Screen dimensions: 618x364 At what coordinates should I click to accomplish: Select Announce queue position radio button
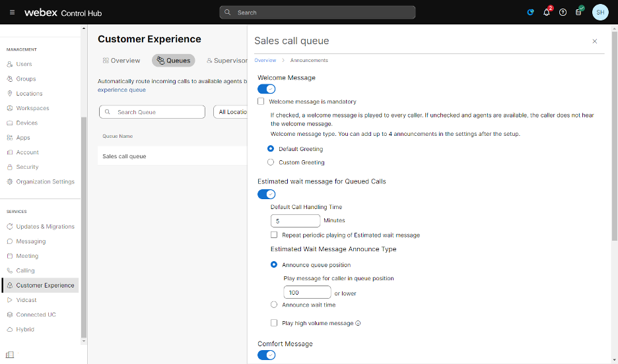click(x=274, y=265)
